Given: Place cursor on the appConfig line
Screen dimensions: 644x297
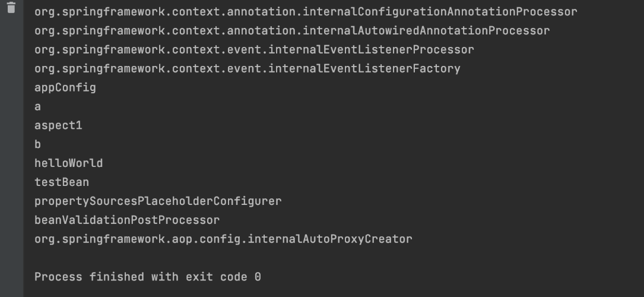Looking at the screenshot, I should (65, 88).
